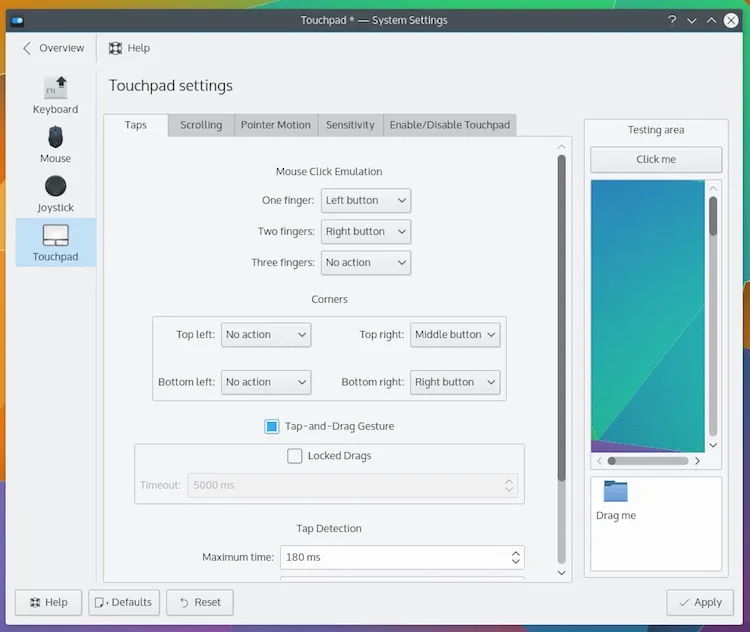Click the title bar question mark icon
Image resolution: width=750 pixels, height=632 pixels.
tap(670, 20)
